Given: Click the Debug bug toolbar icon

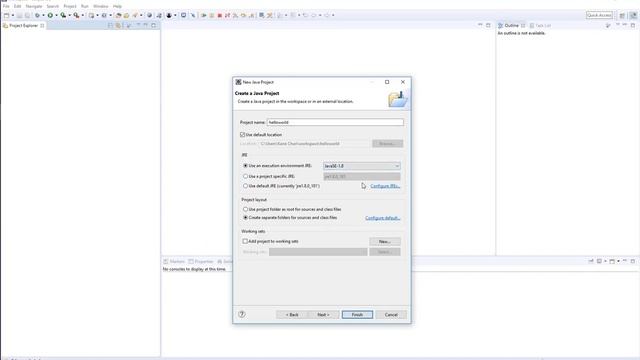Looking at the screenshot, I should pyautogui.click(x=37, y=15).
